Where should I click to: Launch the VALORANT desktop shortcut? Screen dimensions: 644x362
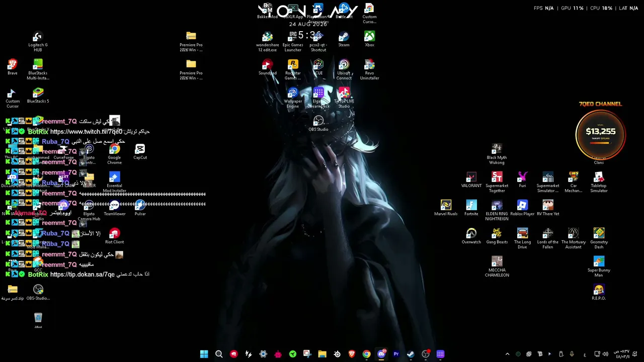point(471,180)
